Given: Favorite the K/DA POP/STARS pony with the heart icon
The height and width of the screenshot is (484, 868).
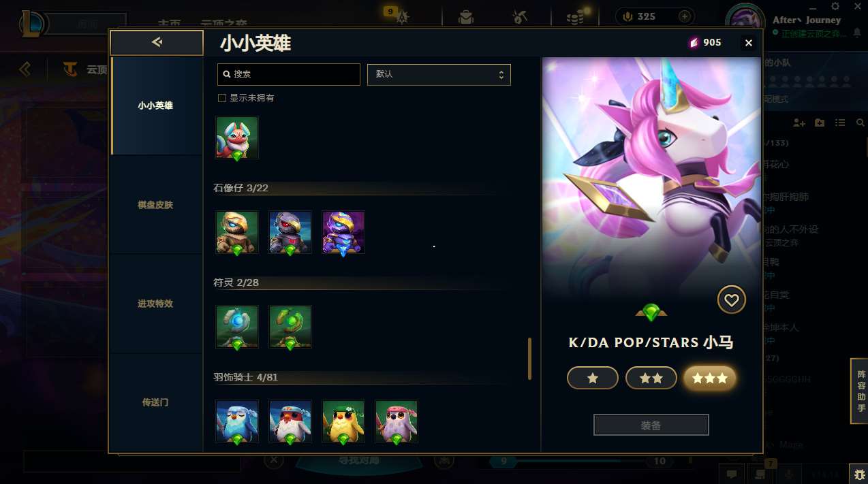Looking at the screenshot, I should (731, 300).
